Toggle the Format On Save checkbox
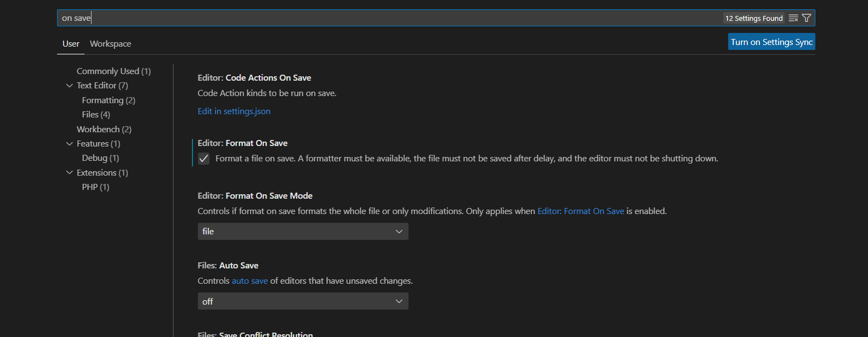This screenshot has height=337, width=868. point(204,159)
